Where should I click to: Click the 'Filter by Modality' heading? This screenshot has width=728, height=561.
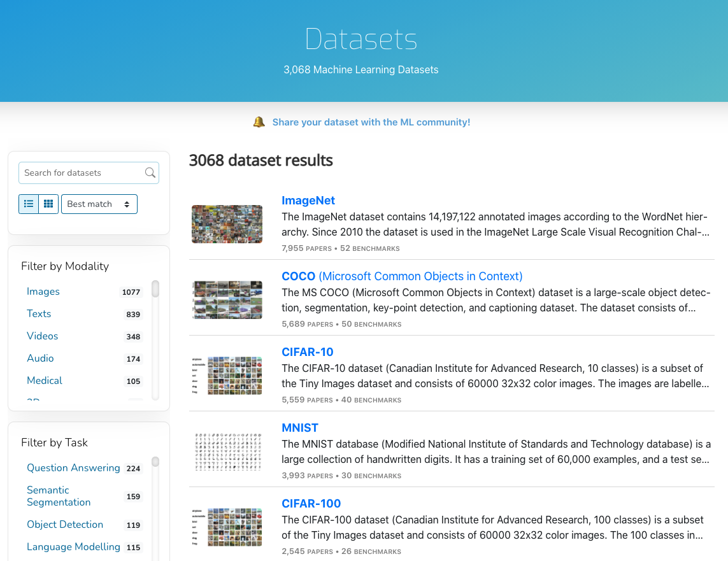click(65, 266)
